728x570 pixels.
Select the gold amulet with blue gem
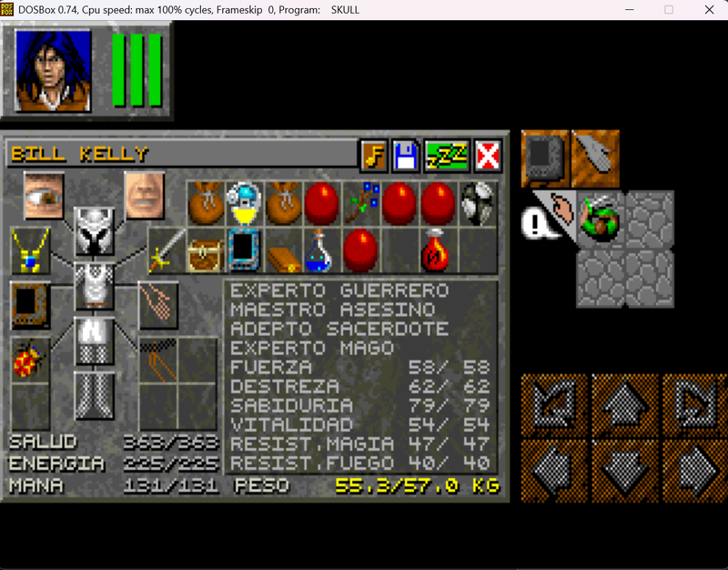pos(30,251)
